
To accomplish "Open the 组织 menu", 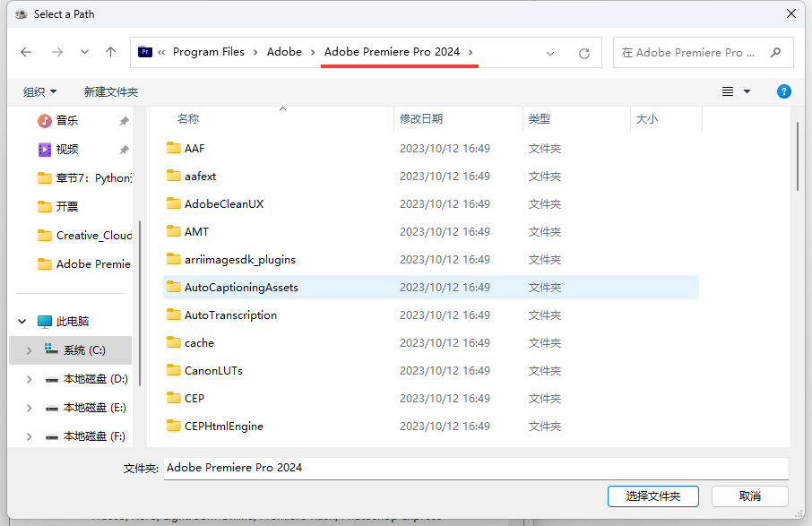I will (x=39, y=92).
